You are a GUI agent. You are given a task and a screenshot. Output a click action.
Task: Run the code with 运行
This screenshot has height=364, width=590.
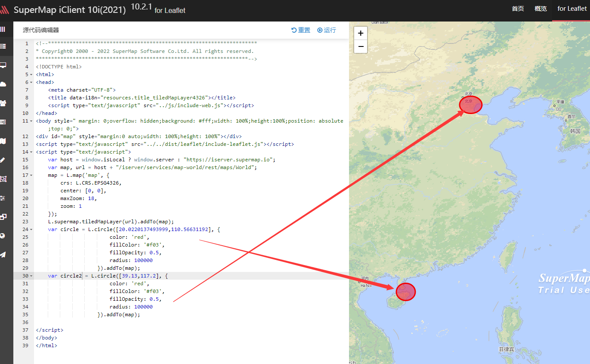pyautogui.click(x=327, y=30)
